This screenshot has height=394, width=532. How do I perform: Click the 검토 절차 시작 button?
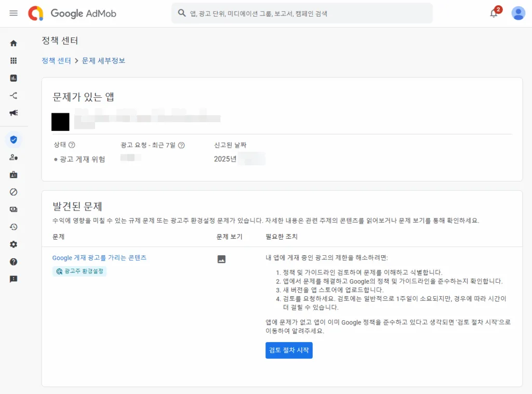(289, 350)
